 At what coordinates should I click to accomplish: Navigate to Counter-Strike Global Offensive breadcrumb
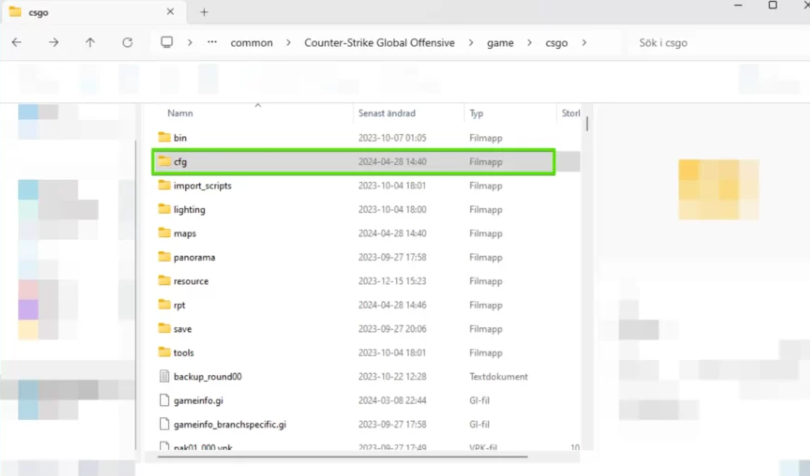(x=379, y=43)
